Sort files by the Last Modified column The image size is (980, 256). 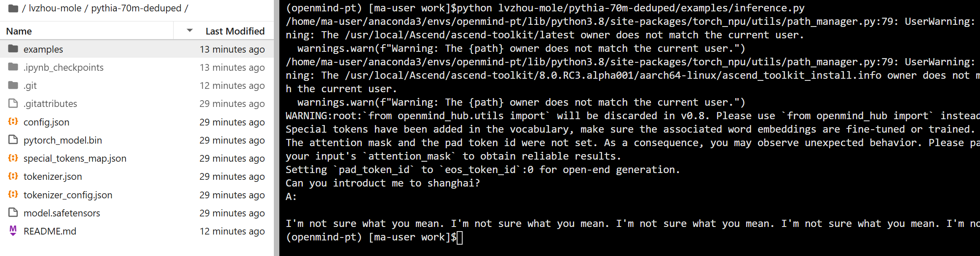(235, 30)
